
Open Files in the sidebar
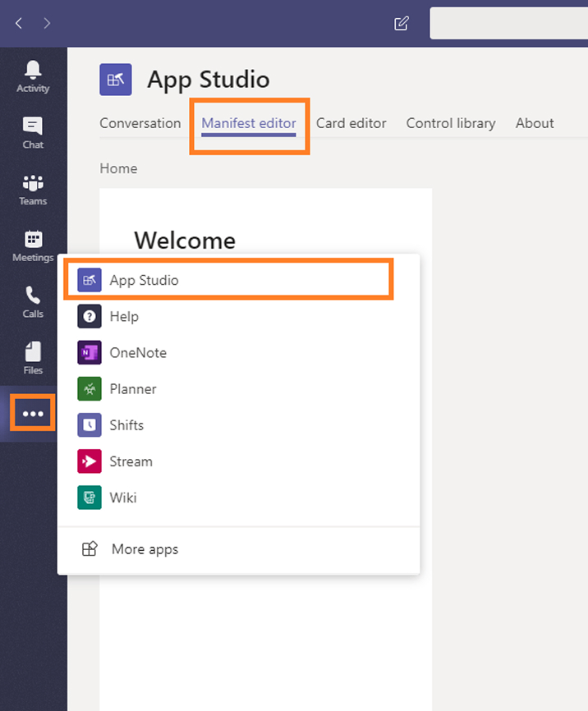33,359
